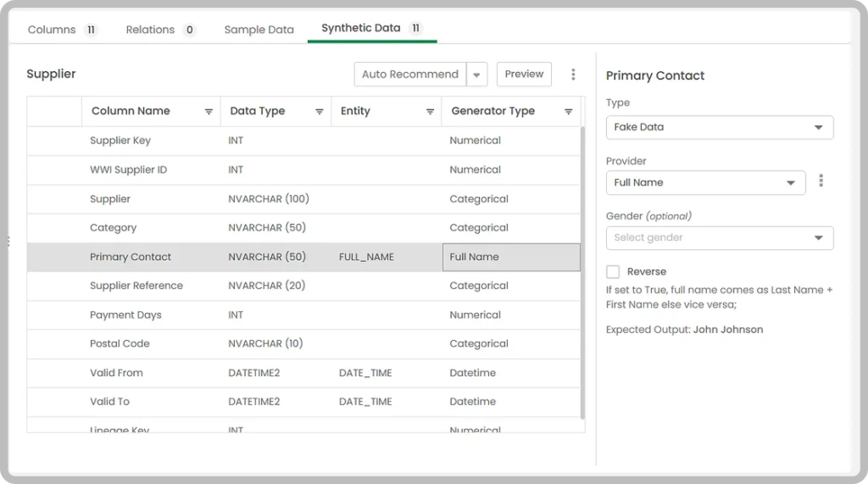Switch to the Columns tab
The width and height of the screenshot is (868, 484).
pos(62,30)
